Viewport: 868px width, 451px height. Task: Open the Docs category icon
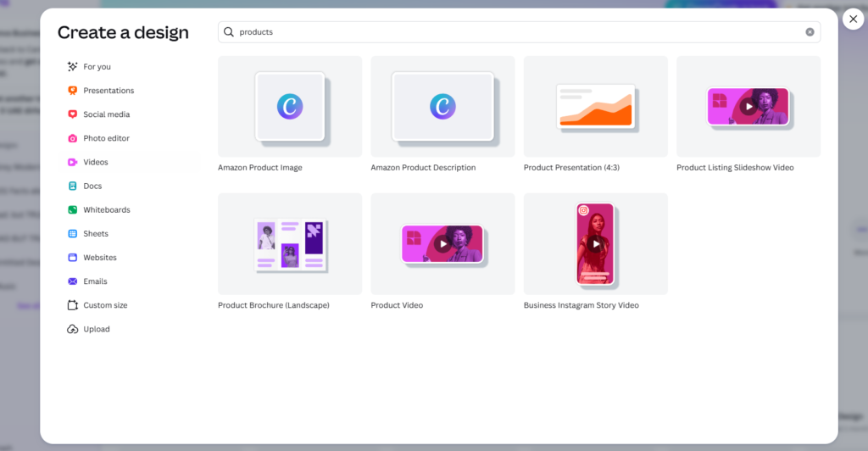[x=73, y=186]
